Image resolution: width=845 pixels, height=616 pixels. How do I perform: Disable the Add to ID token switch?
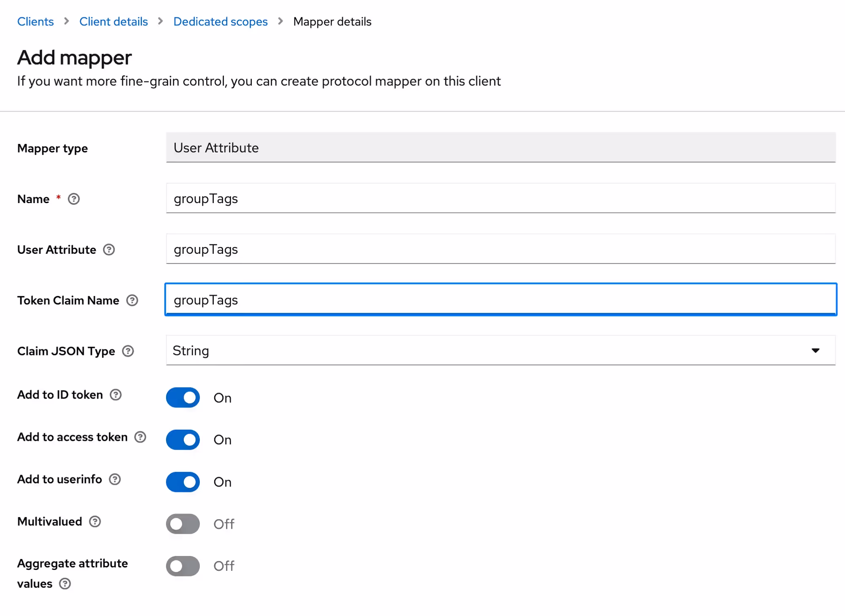[183, 397]
